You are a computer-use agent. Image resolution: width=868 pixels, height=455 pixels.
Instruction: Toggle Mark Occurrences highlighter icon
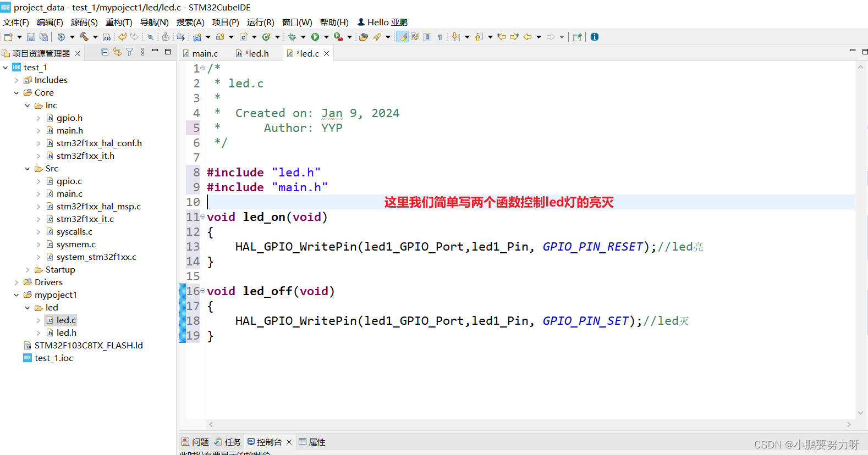pyautogui.click(x=403, y=37)
